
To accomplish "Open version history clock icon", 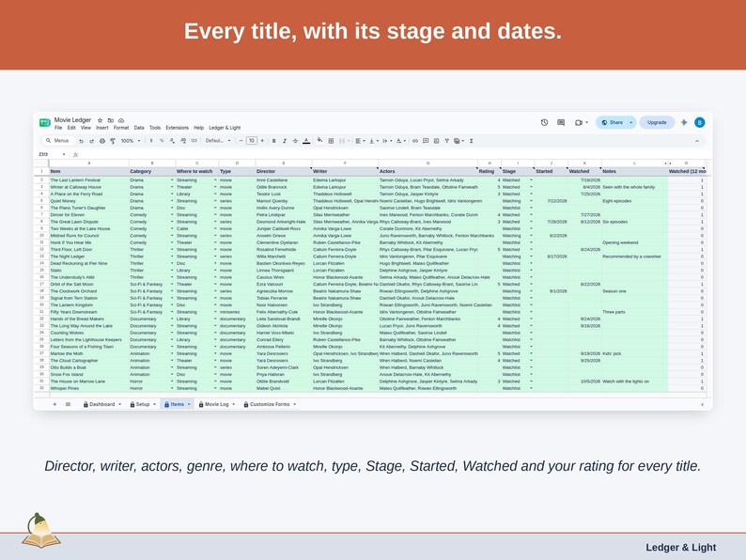I will [544, 122].
